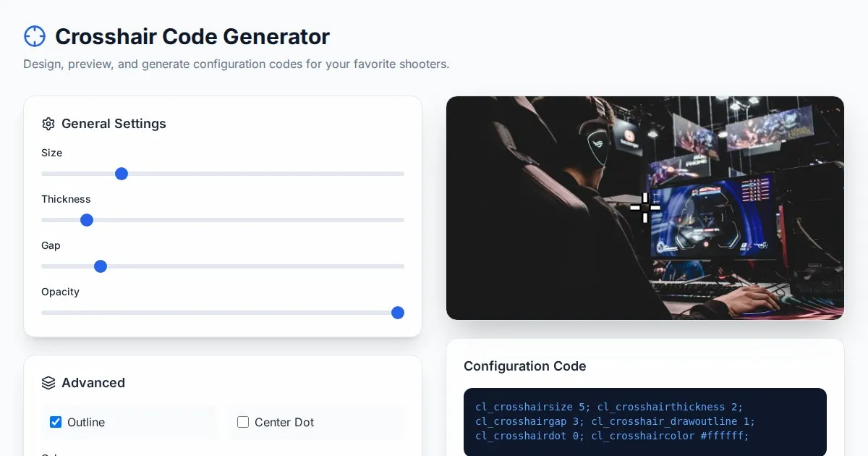868x456 pixels.
Task: Click the Gap slider handle
Action: 101,266
